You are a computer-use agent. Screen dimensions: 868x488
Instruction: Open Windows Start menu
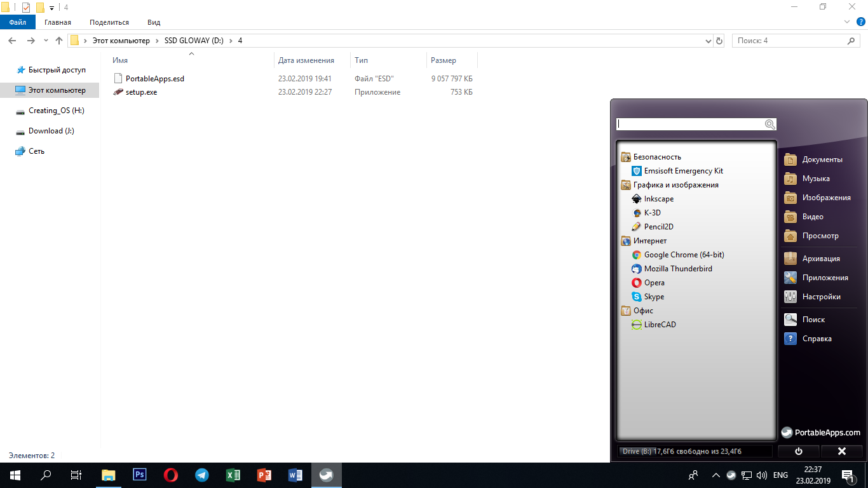tap(15, 475)
